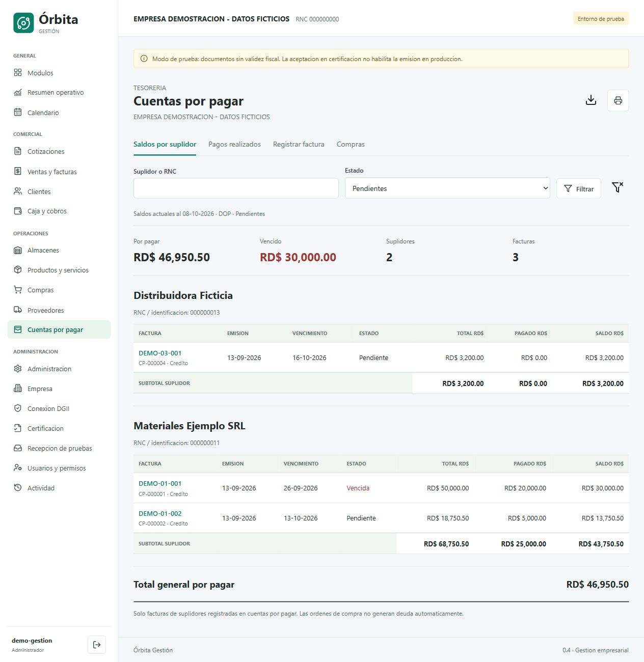Open invoice DEMO-01-002 link
Image resolution: width=644 pixels, height=662 pixels.
pos(160,513)
